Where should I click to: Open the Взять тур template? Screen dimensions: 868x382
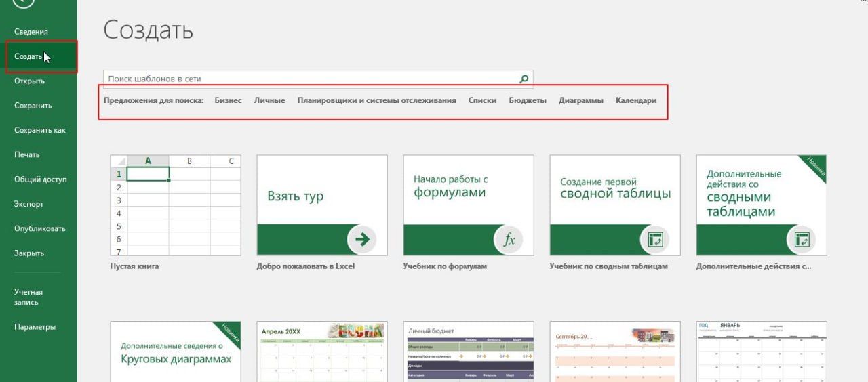322,205
